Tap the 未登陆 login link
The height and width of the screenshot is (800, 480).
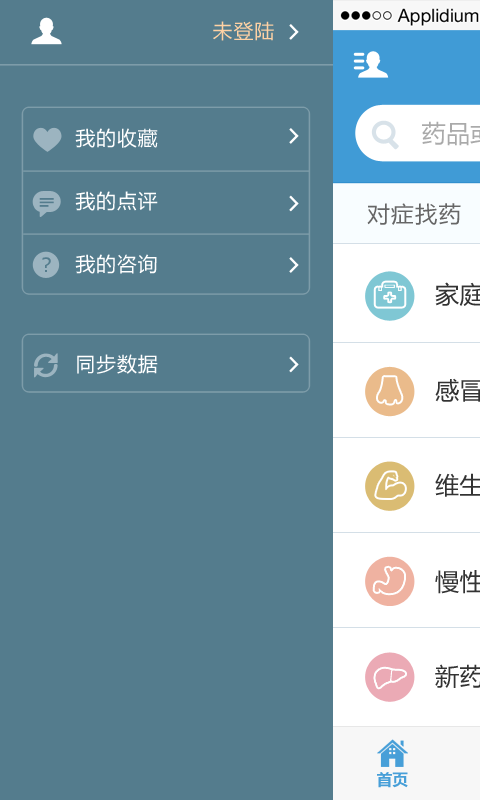click(x=243, y=32)
